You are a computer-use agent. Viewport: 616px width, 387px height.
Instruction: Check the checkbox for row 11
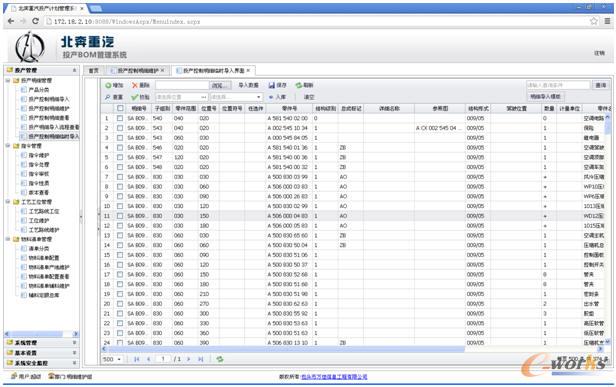coord(120,216)
